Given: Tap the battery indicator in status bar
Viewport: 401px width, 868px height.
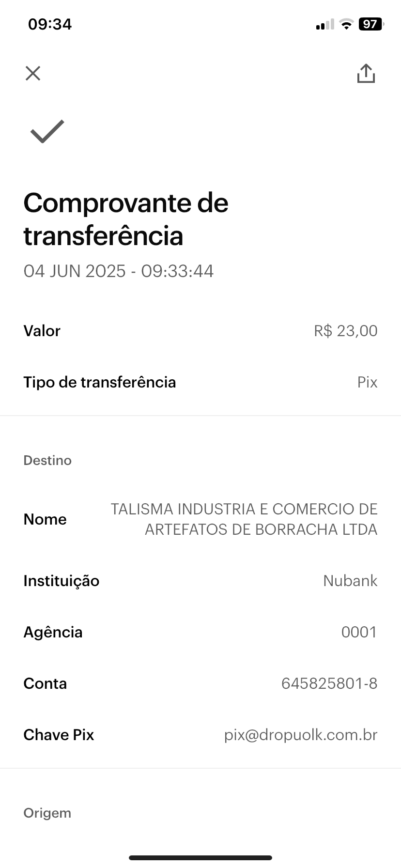Looking at the screenshot, I should pyautogui.click(x=370, y=24).
